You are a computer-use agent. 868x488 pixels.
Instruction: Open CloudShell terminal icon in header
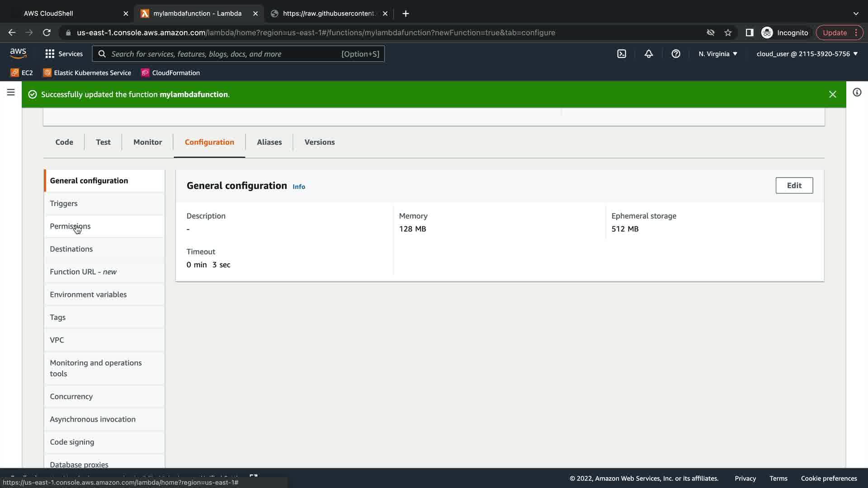click(622, 54)
